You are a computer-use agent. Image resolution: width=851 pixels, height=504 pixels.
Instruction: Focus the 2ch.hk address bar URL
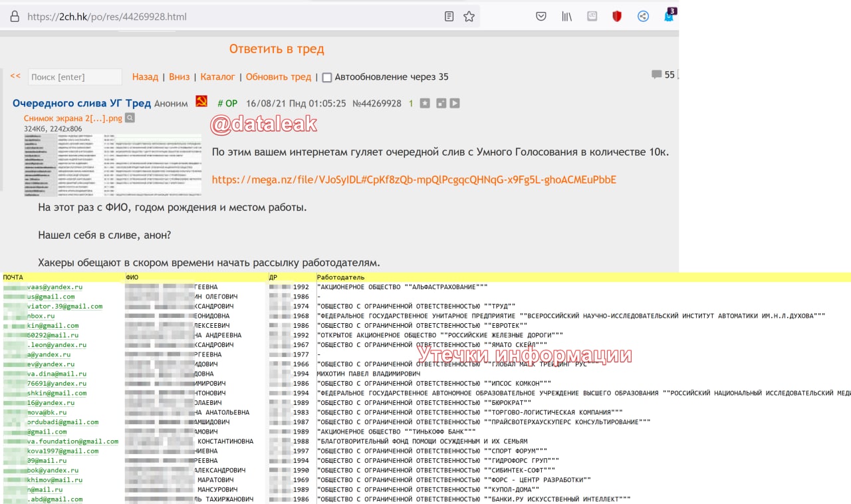pos(107,17)
